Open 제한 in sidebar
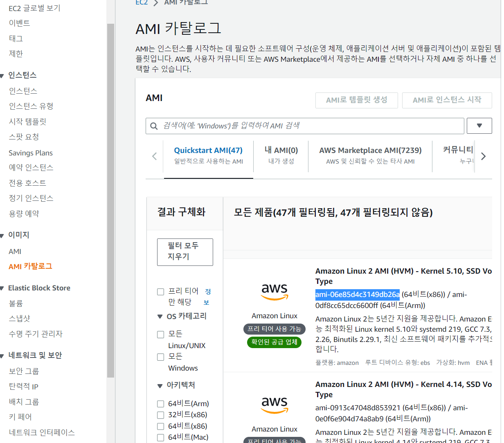 pos(16,54)
